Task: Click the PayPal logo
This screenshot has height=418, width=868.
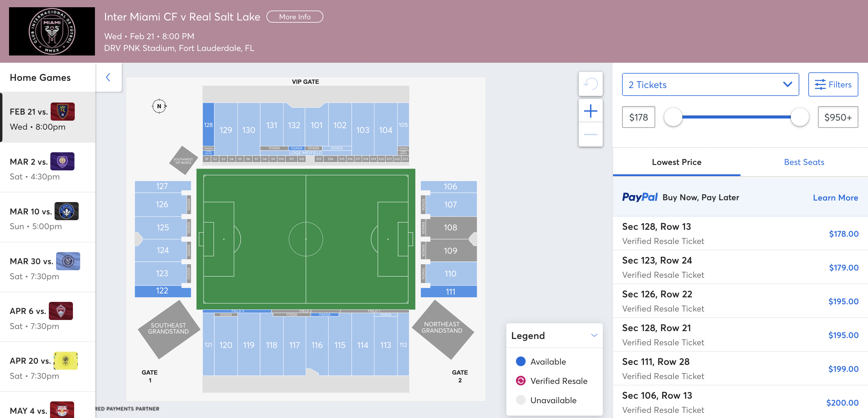Action: (640, 197)
